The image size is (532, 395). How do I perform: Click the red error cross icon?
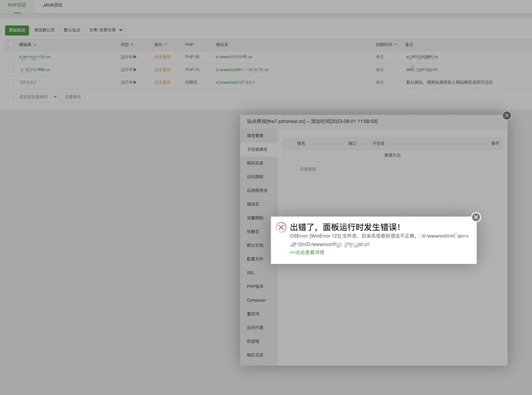pyautogui.click(x=281, y=227)
